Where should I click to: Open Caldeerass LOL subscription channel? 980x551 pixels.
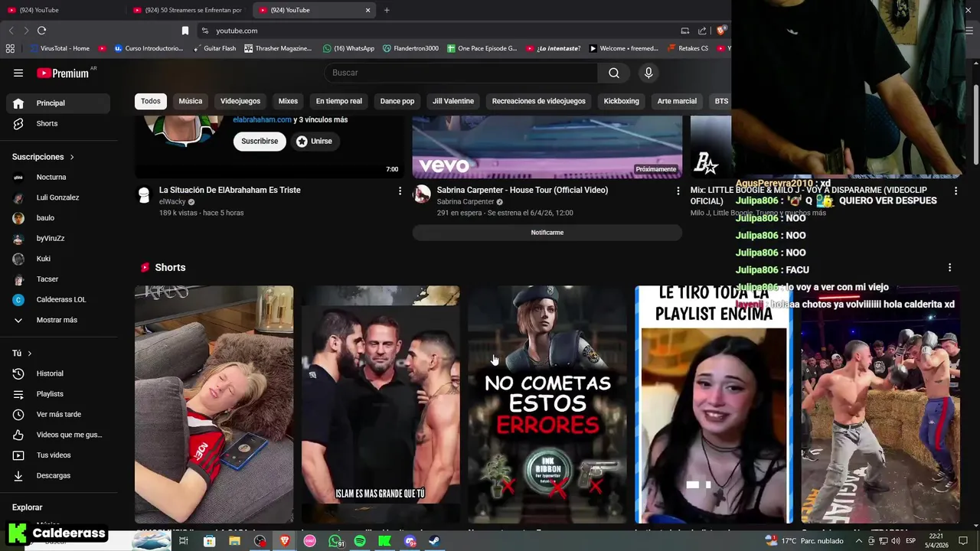(x=57, y=300)
